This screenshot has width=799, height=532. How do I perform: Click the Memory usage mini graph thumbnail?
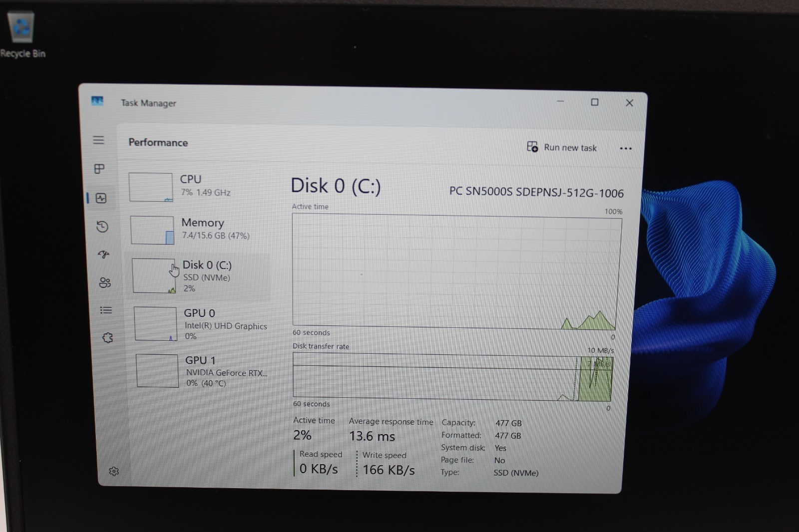(x=152, y=230)
